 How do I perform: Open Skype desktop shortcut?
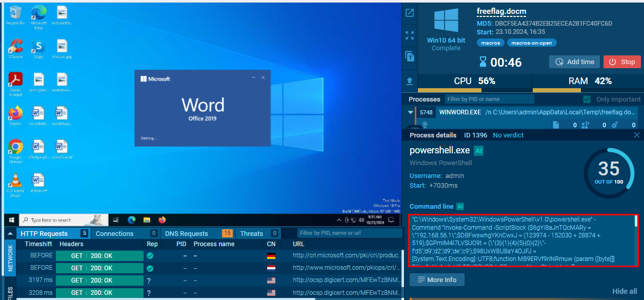click(x=39, y=49)
